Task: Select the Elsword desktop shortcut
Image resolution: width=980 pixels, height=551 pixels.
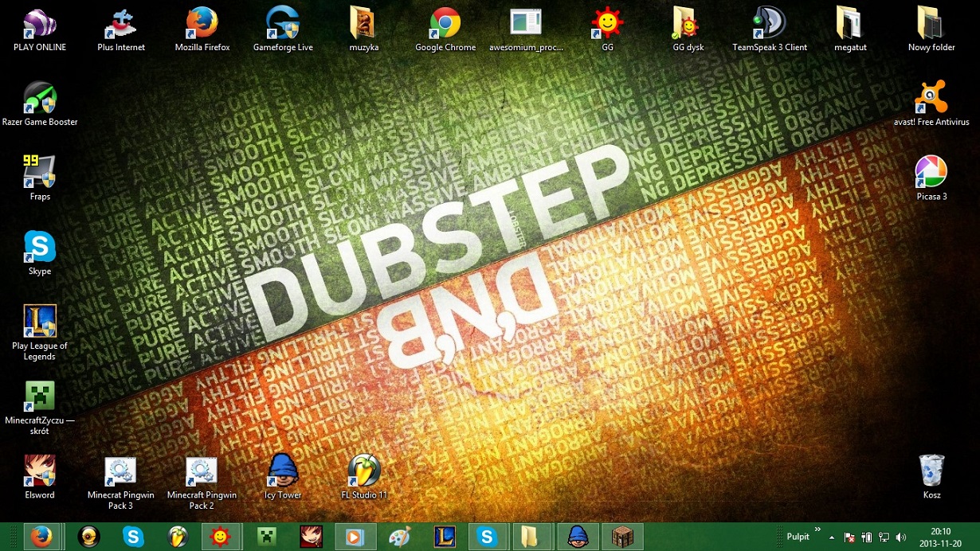Action: pos(40,477)
